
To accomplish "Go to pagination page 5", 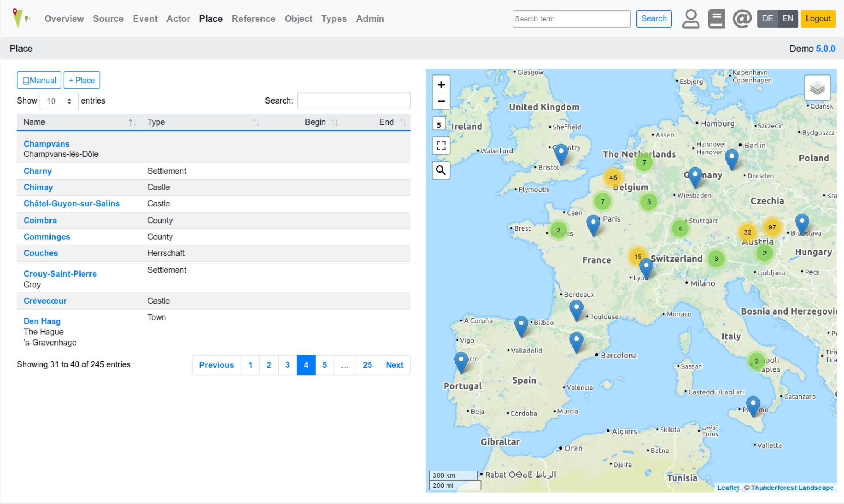I will (325, 365).
